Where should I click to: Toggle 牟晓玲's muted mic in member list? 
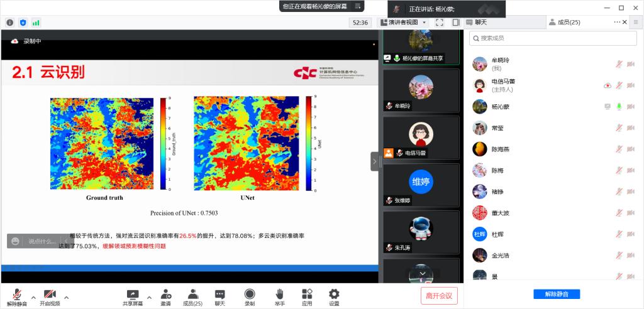pos(619,64)
